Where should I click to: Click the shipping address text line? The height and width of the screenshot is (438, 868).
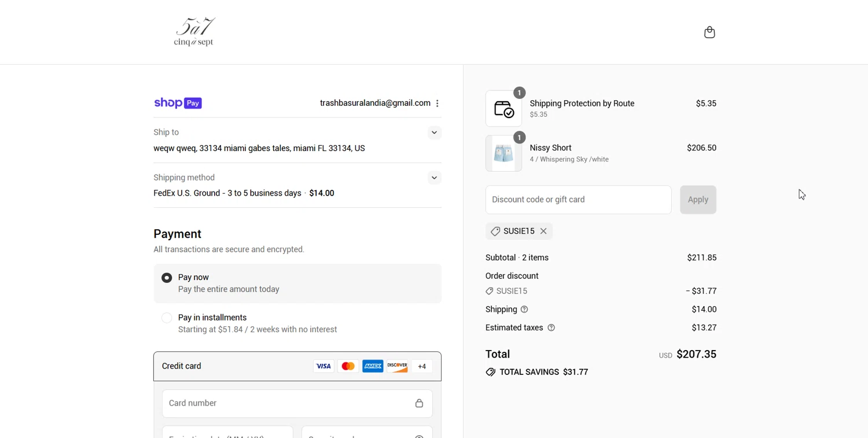click(x=259, y=149)
